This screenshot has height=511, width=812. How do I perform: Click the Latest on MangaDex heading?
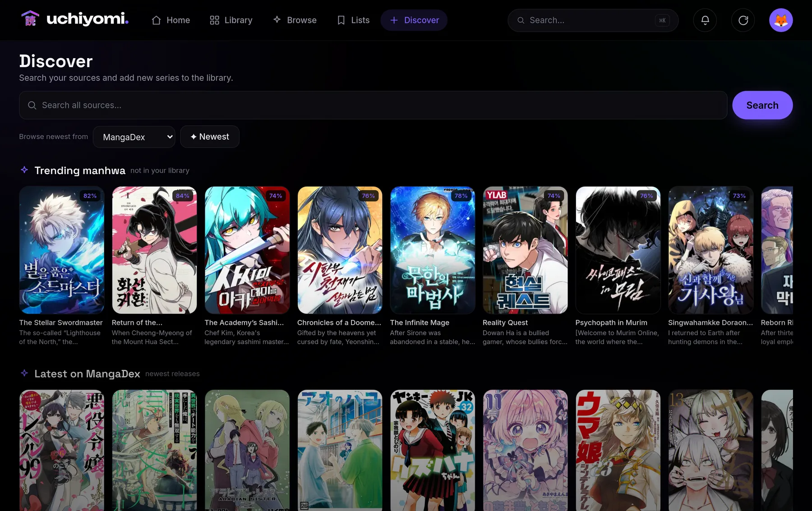(87, 374)
